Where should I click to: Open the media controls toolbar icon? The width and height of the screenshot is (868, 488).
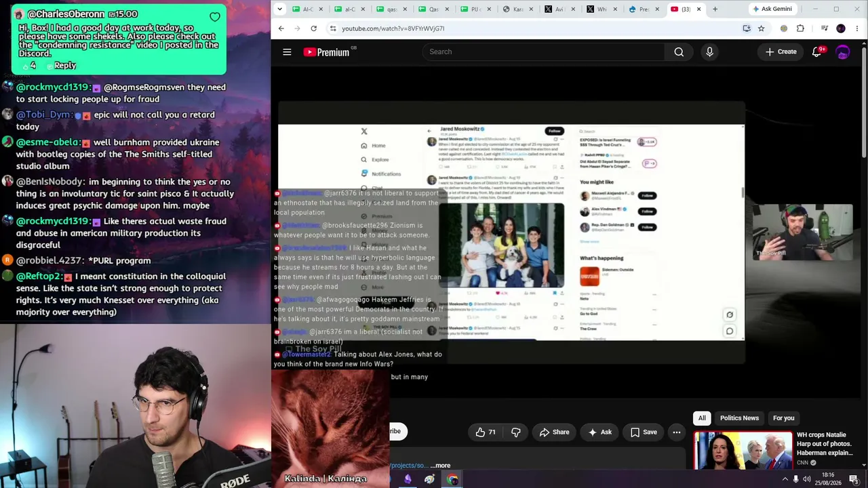tap(825, 28)
